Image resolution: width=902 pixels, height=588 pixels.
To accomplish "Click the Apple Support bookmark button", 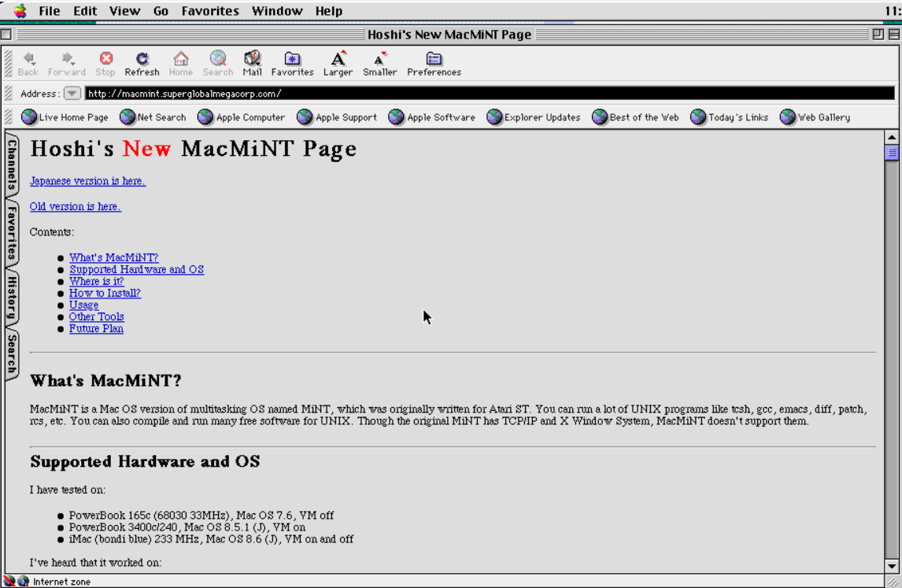I will coord(337,117).
